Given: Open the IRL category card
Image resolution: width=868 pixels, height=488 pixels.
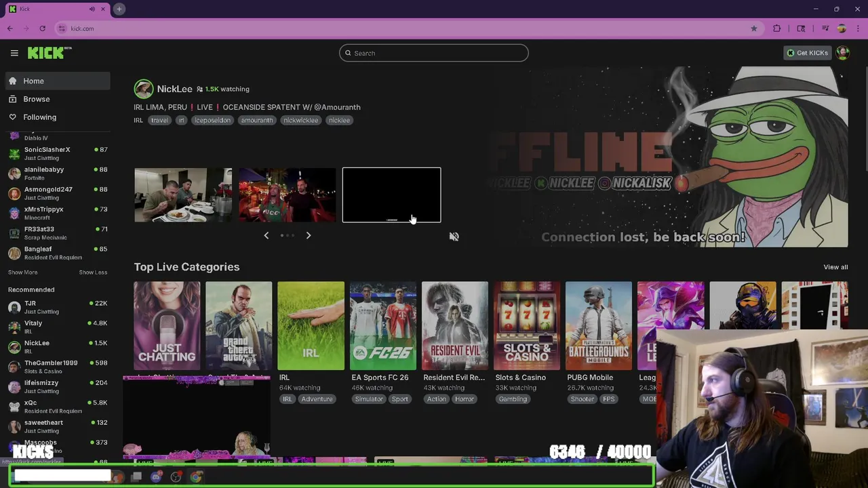Looking at the screenshot, I should click(x=311, y=326).
